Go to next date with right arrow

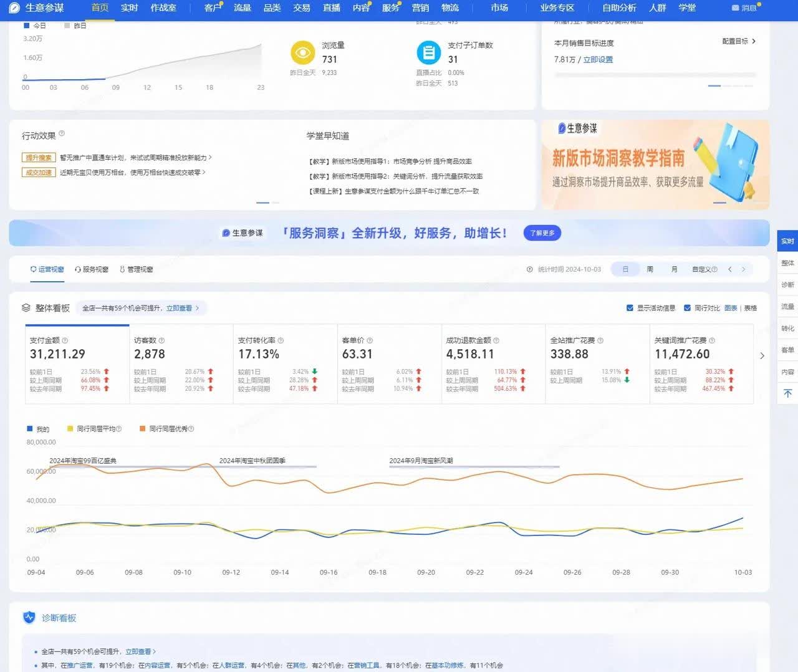coord(743,269)
